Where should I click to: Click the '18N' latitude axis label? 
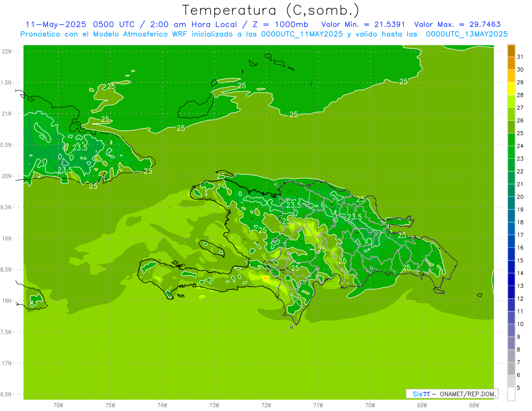tap(7, 301)
